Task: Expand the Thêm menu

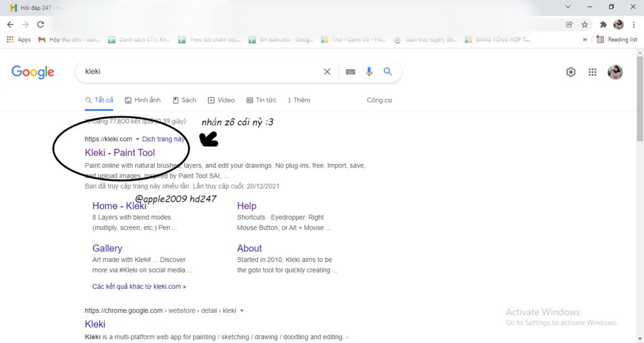Action: click(x=299, y=100)
